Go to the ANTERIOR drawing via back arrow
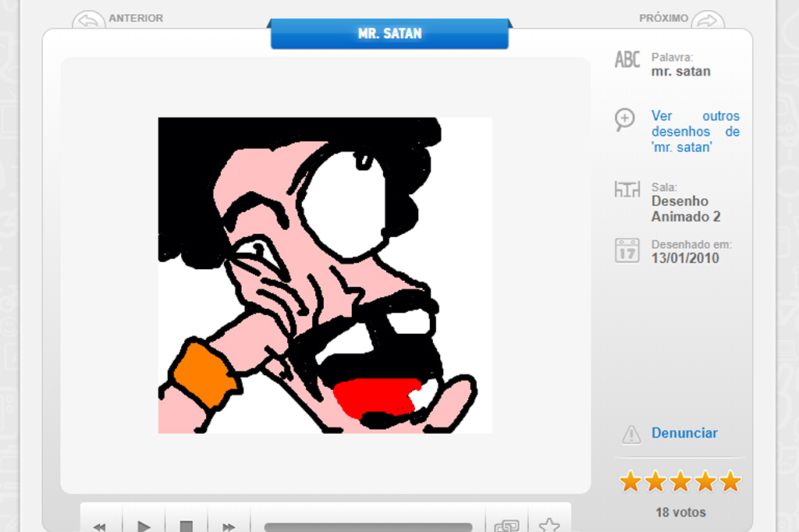 click(89, 20)
